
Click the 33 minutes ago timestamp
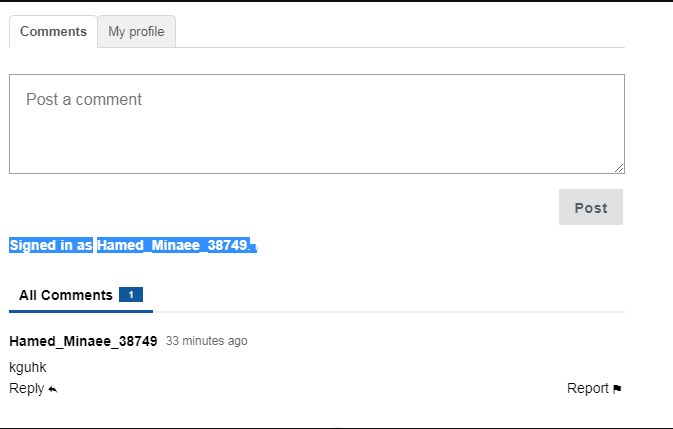(x=206, y=341)
